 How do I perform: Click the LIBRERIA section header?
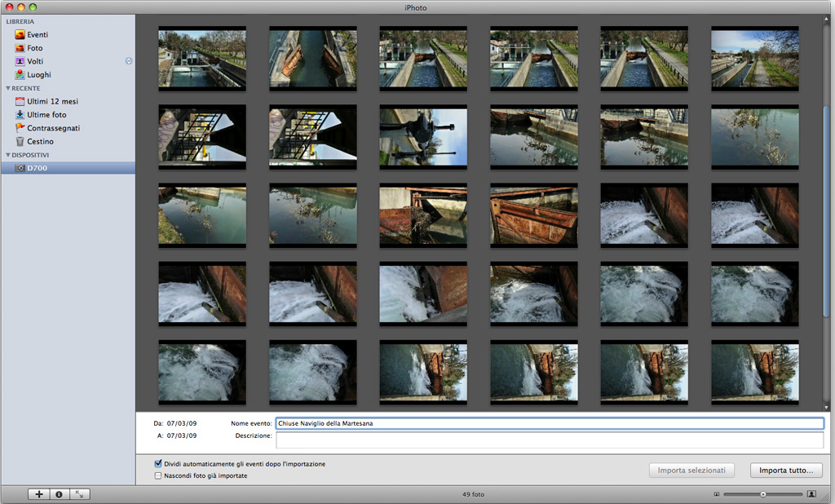[x=20, y=22]
